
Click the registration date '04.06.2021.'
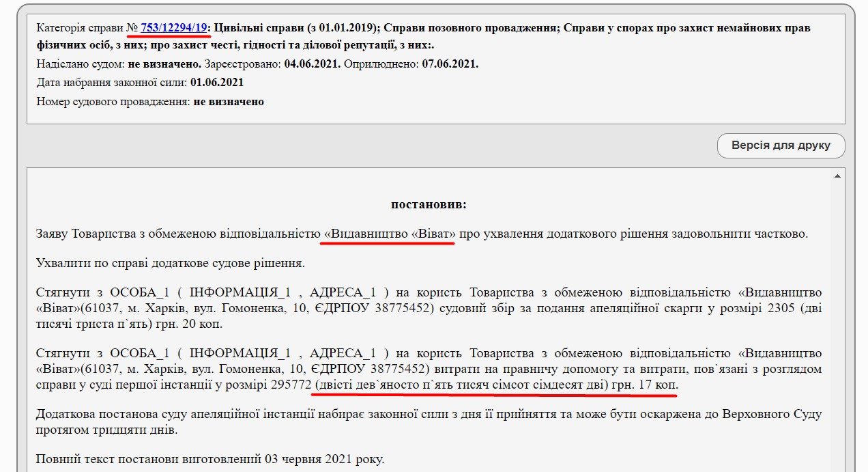(x=312, y=64)
